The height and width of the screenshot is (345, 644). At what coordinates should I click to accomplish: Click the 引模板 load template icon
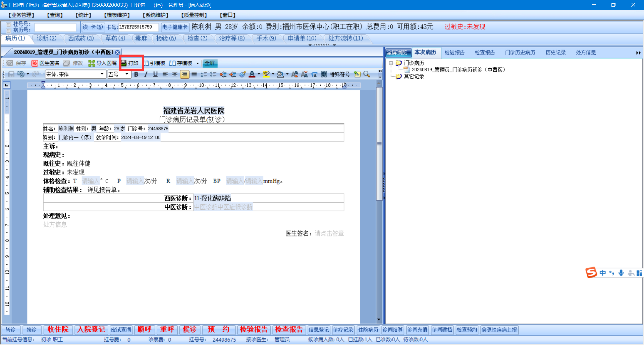pyautogui.click(x=147, y=63)
